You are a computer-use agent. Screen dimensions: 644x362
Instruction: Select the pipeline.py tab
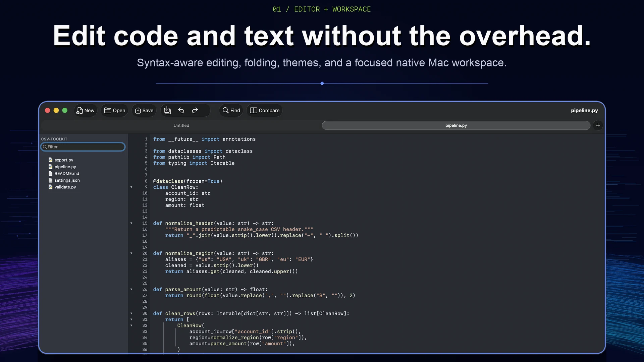pyautogui.click(x=456, y=125)
